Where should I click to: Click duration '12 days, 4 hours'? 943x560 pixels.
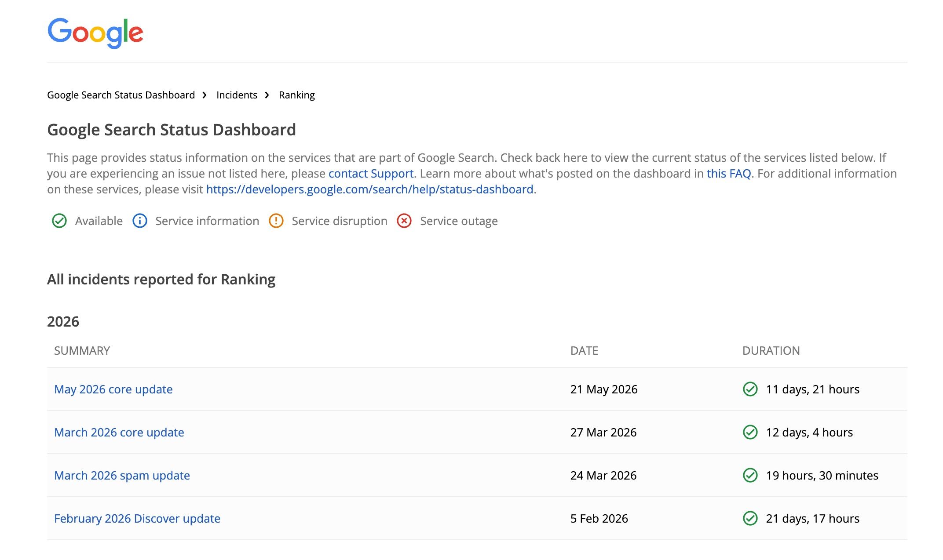[x=809, y=432]
